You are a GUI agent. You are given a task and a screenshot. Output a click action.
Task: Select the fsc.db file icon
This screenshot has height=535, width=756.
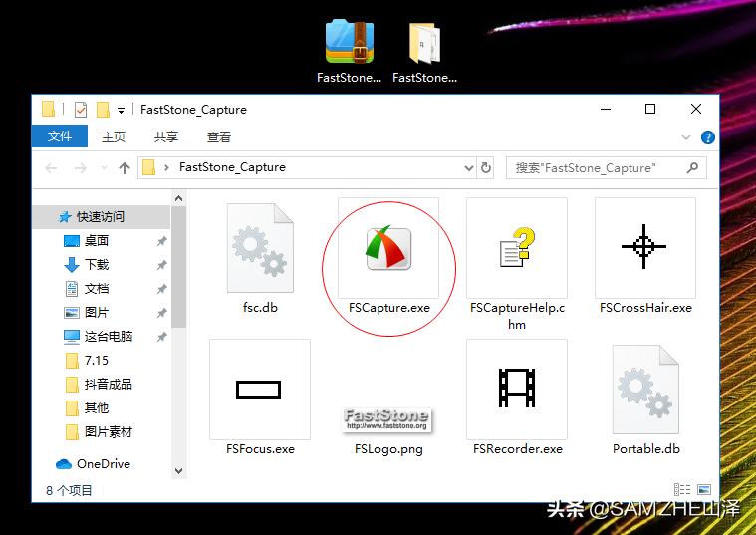click(x=260, y=248)
